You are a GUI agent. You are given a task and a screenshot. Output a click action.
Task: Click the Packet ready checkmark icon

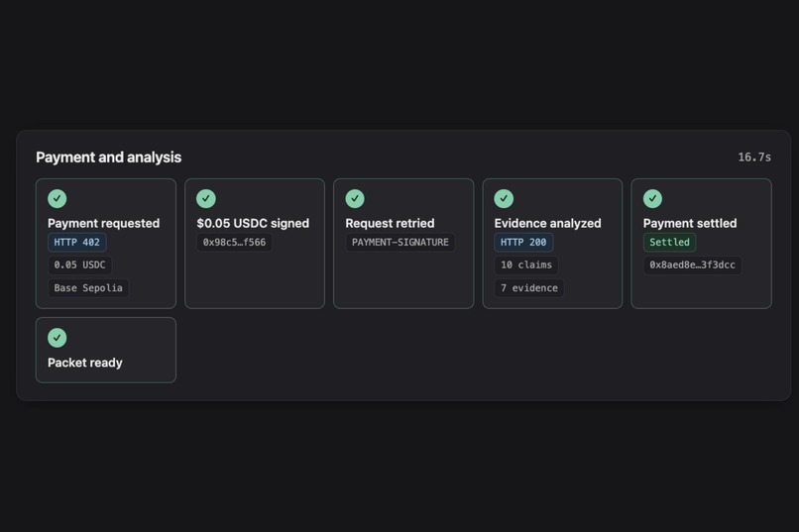(57, 338)
